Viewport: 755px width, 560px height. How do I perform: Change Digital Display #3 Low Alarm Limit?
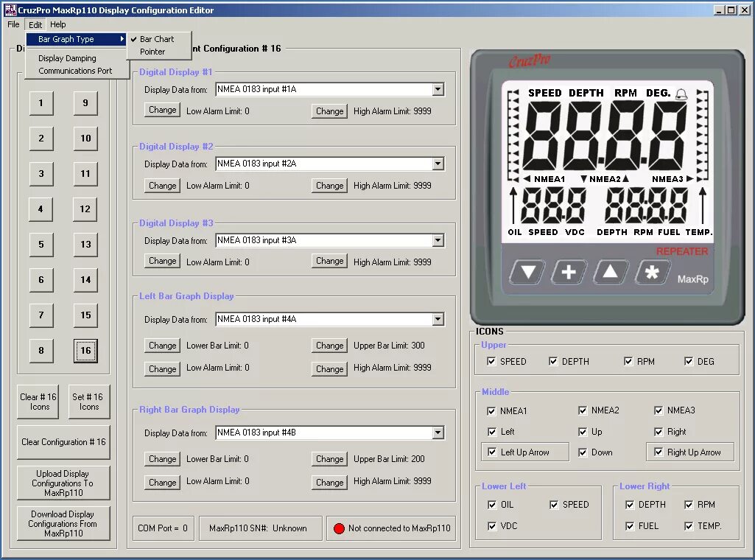[x=162, y=261]
